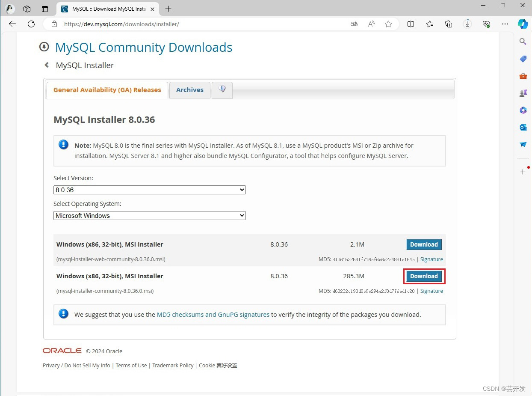Open sidebar search icon
The image size is (532, 396).
[523, 42]
